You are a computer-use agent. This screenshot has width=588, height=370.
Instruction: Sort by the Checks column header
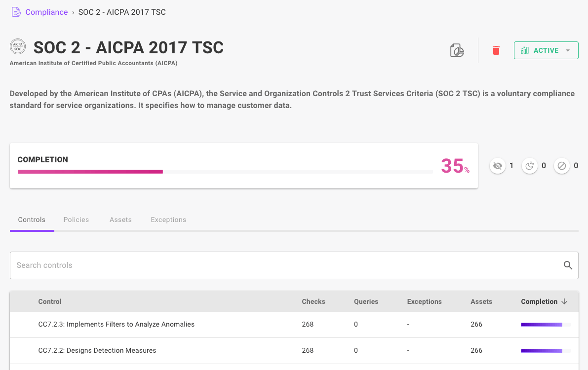coord(314,301)
